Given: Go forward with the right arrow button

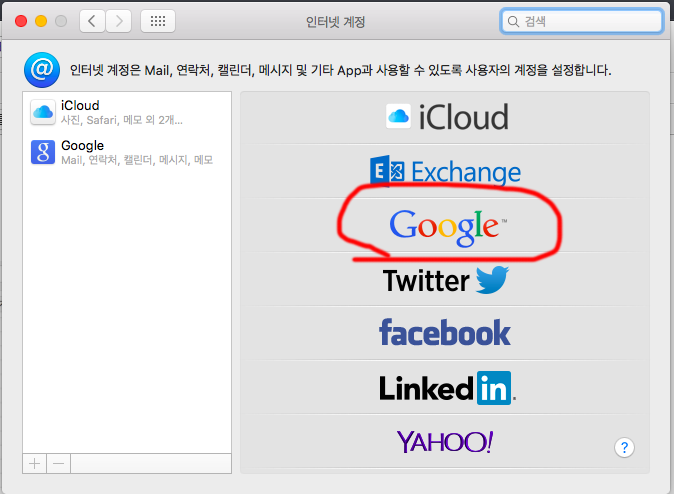Looking at the screenshot, I should coord(118,21).
